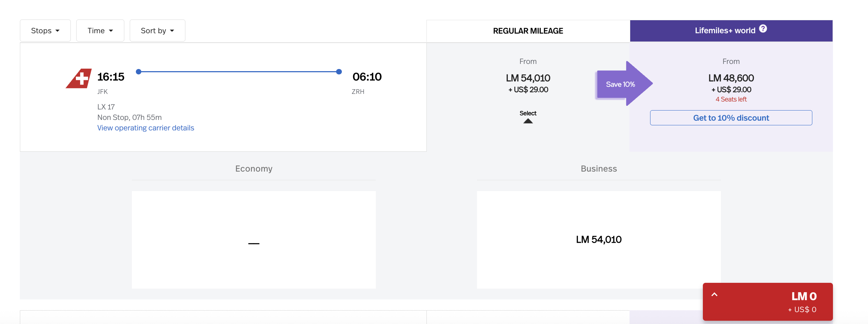Viewport: 868px width, 324px height.
Task: Click the Save 10% purple arrow
Action: tap(624, 84)
